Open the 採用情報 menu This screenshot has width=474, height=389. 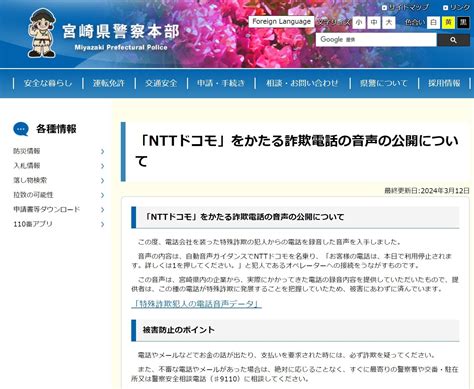[444, 83]
